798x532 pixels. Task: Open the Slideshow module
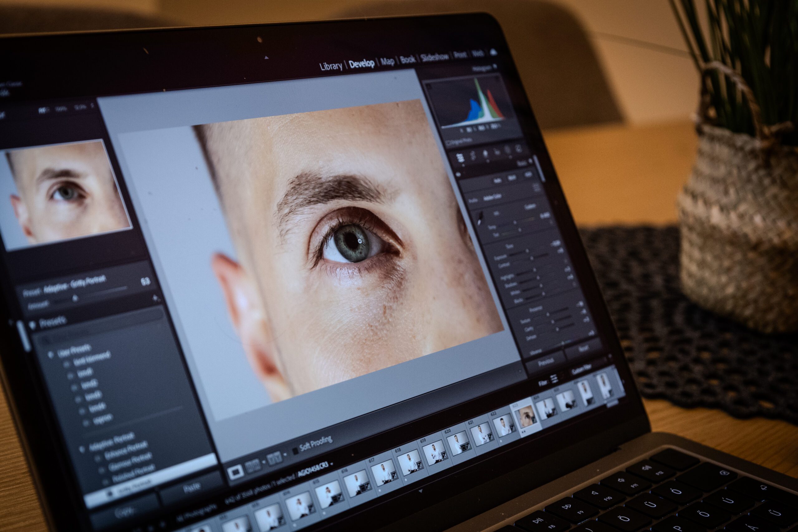point(435,57)
